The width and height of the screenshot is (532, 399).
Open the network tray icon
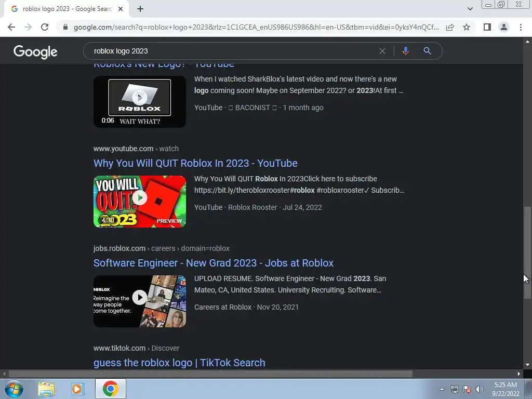[454, 389]
